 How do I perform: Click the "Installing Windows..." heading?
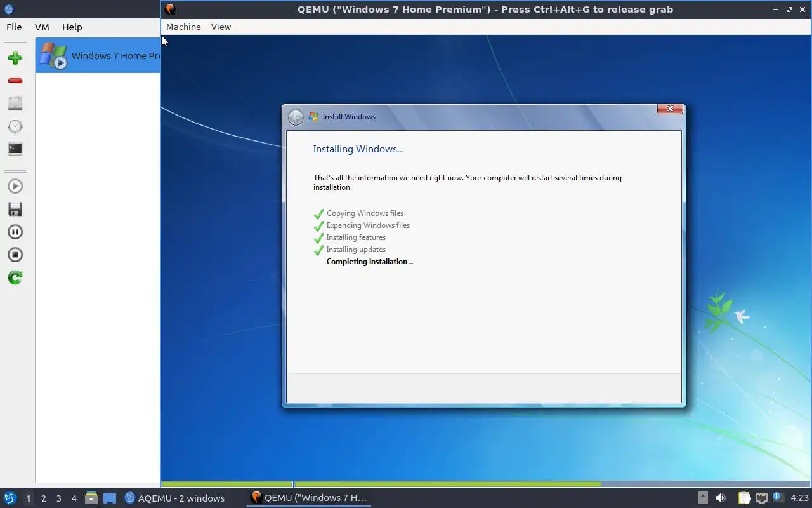coord(358,149)
